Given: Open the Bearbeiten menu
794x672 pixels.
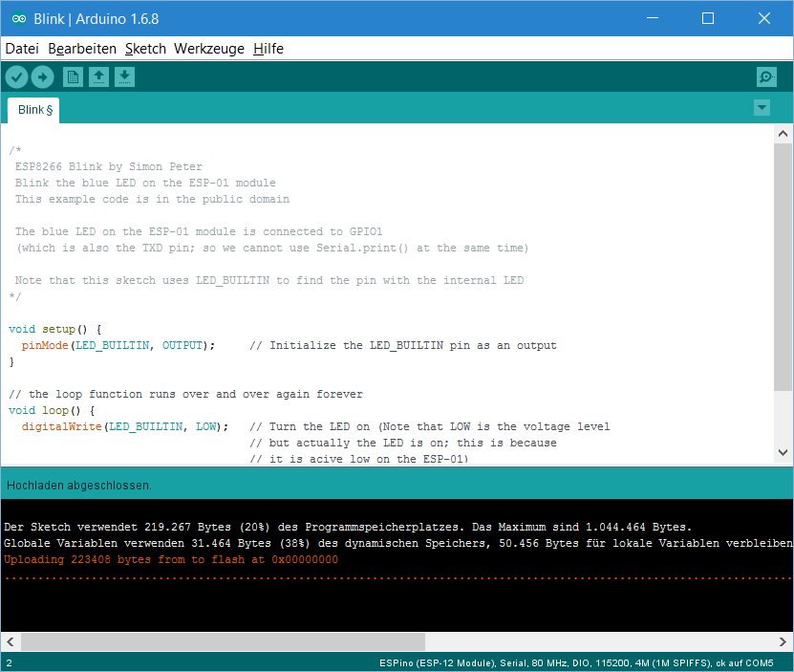Looking at the screenshot, I should (x=82, y=49).
